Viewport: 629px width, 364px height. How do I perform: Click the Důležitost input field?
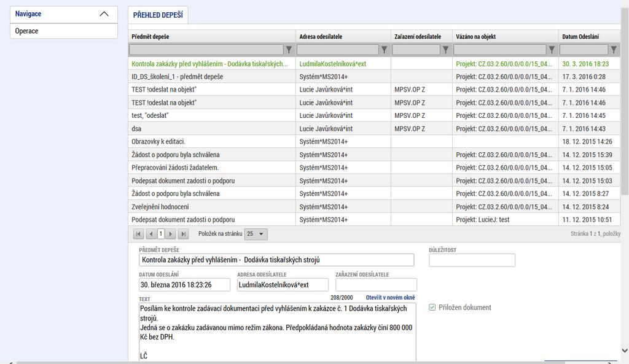click(472, 260)
